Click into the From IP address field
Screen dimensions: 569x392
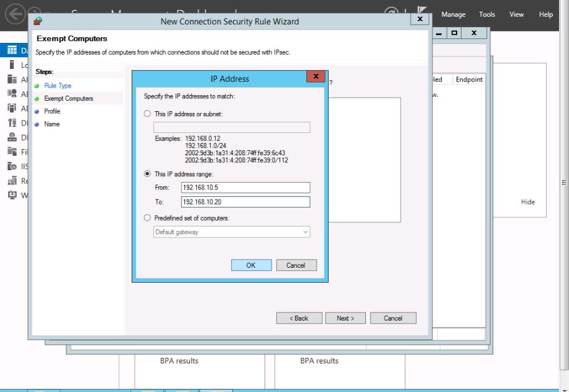(245, 188)
